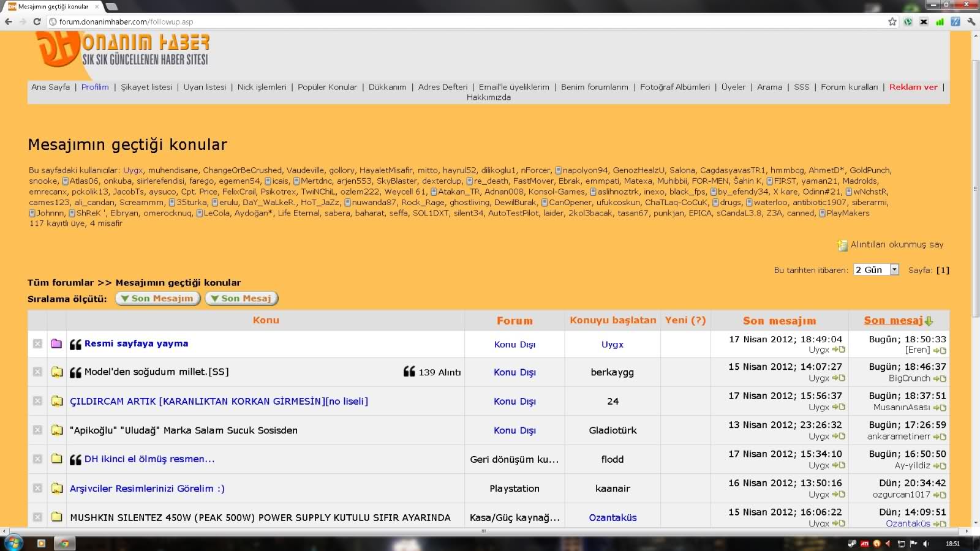Reload the page with the refresh icon
Screen dimensions: 980x551
(x=37, y=21)
